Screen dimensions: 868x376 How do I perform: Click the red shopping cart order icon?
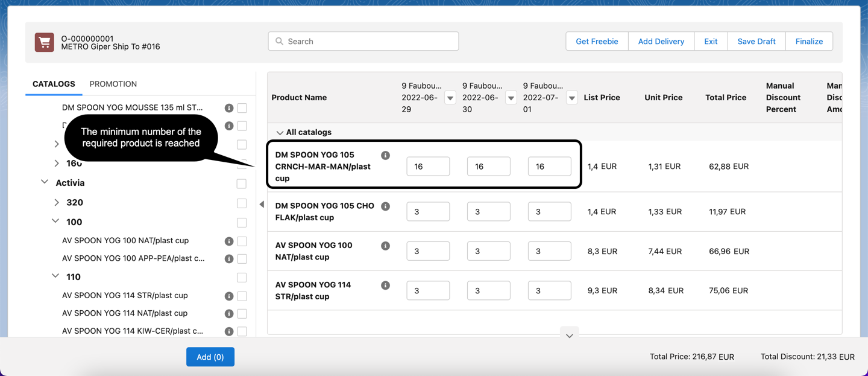(44, 42)
